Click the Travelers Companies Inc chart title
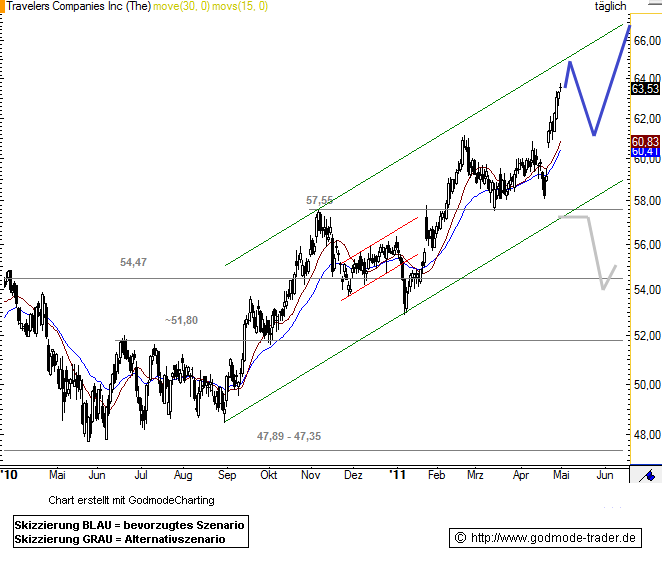The width and height of the screenshot is (662, 564). [82, 6]
